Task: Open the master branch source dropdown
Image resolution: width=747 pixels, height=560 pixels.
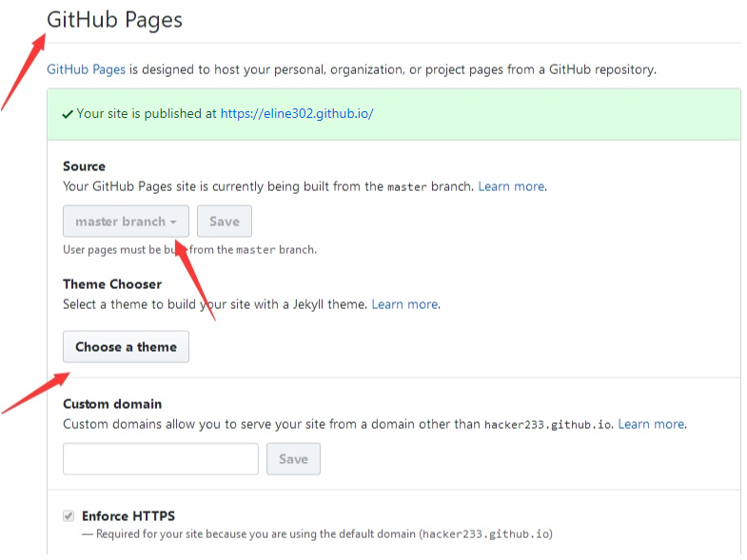Action: pyautogui.click(x=126, y=222)
